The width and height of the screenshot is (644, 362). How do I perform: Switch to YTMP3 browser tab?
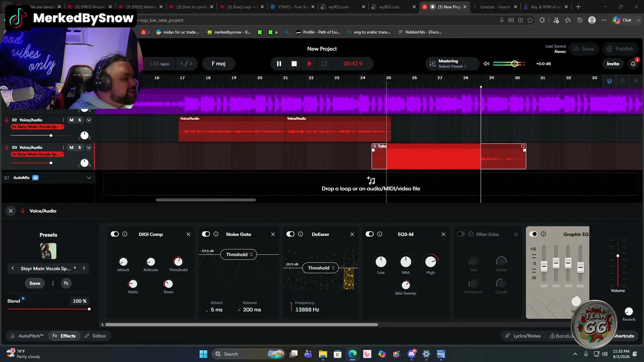click(x=292, y=7)
